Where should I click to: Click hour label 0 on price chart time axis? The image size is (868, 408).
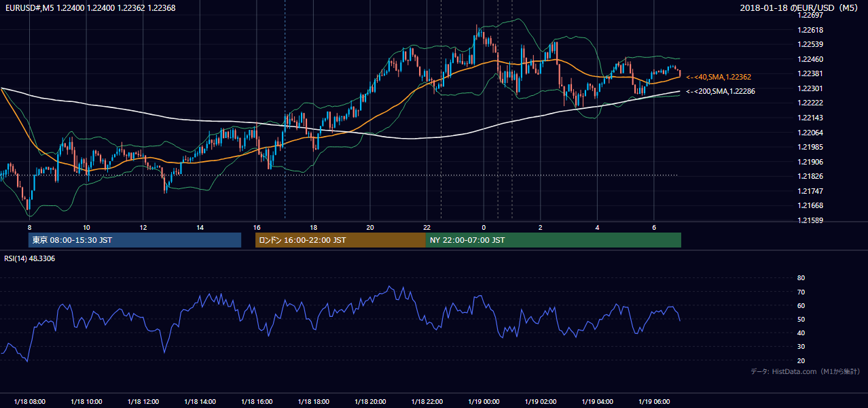pyautogui.click(x=484, y=227)
